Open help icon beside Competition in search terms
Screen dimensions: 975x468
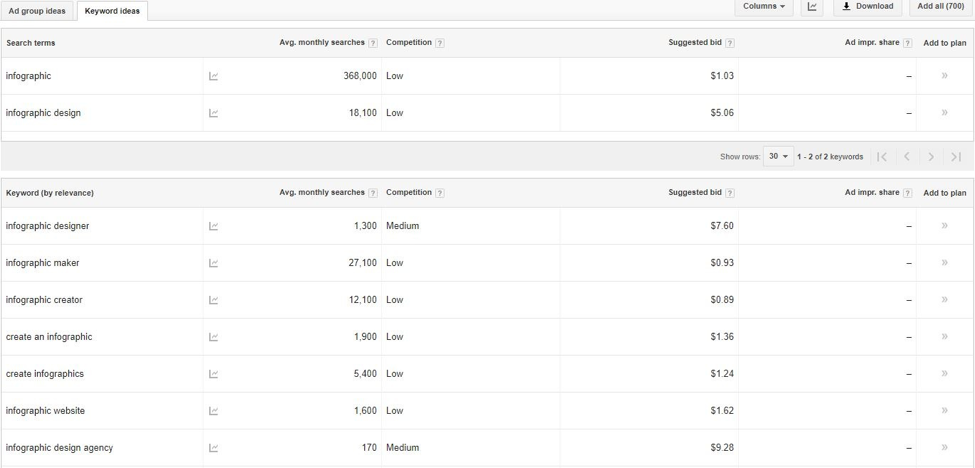[x=440, y=43]
